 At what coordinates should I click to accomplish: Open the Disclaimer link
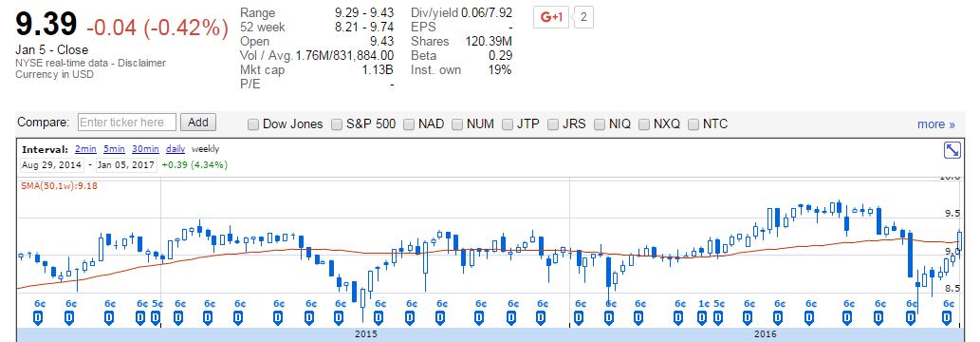click(x=143, y=63)
